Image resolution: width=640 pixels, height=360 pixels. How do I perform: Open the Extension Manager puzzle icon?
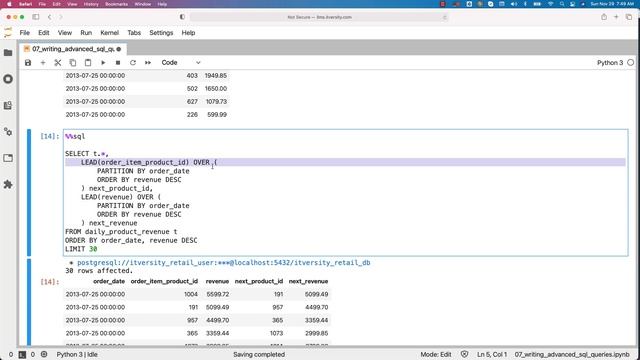(x=8, y=184)
